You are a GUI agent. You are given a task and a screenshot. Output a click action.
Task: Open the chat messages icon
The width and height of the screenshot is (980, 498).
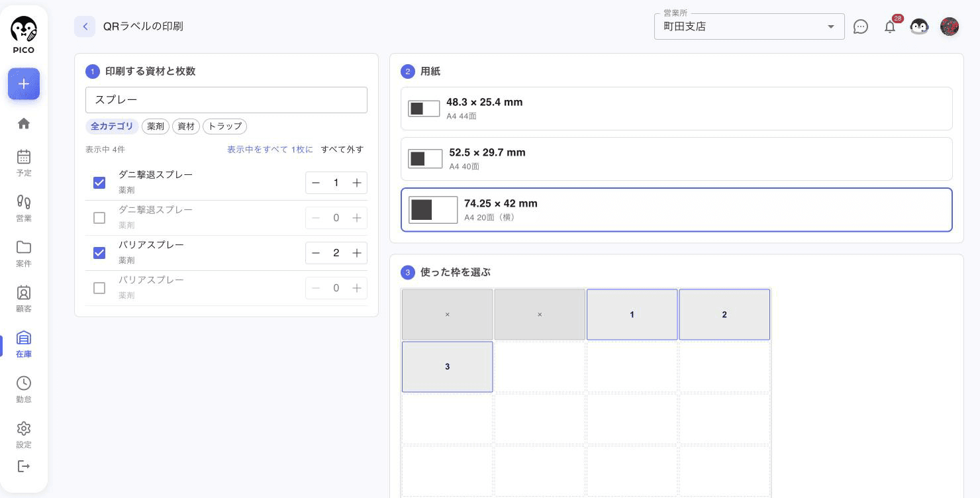point(861,26)
